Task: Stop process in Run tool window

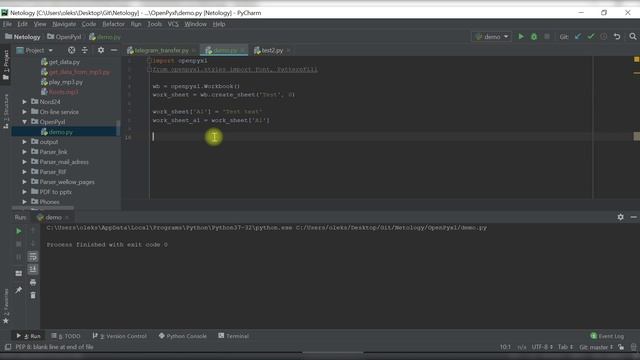Action: (x=18, y=244)
